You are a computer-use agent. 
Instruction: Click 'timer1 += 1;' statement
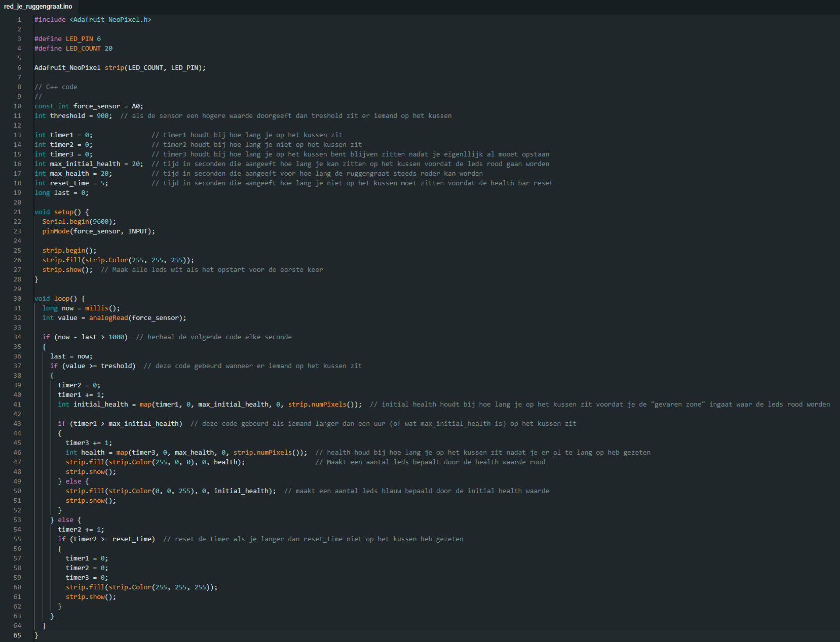tap(81, 395)
